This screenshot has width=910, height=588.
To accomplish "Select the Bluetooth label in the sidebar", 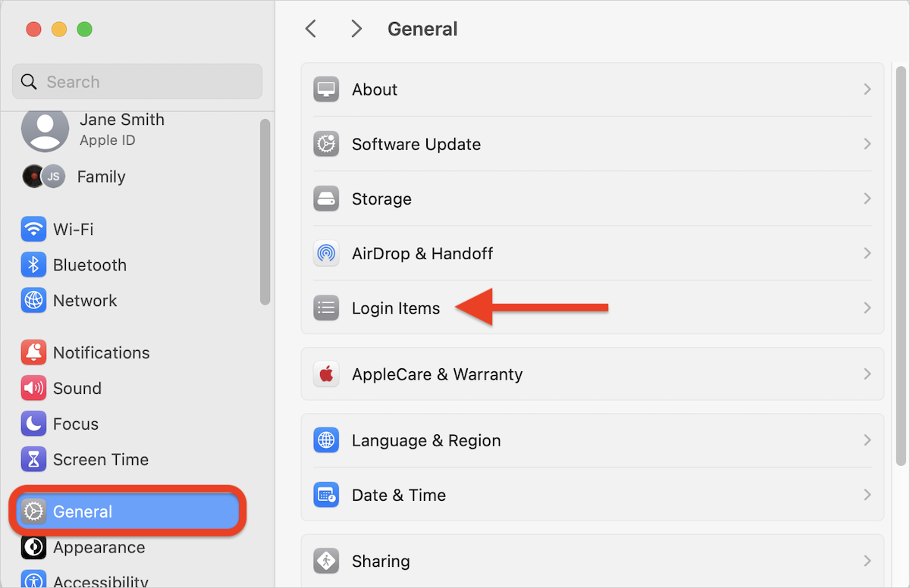I will point(89,265).
